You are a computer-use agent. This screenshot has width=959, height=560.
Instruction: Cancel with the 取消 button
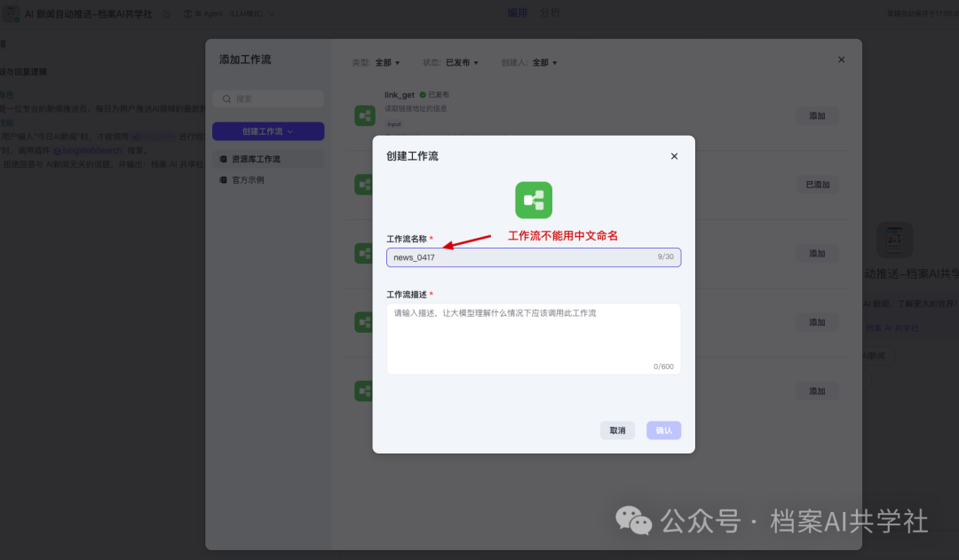click(617, 430)
